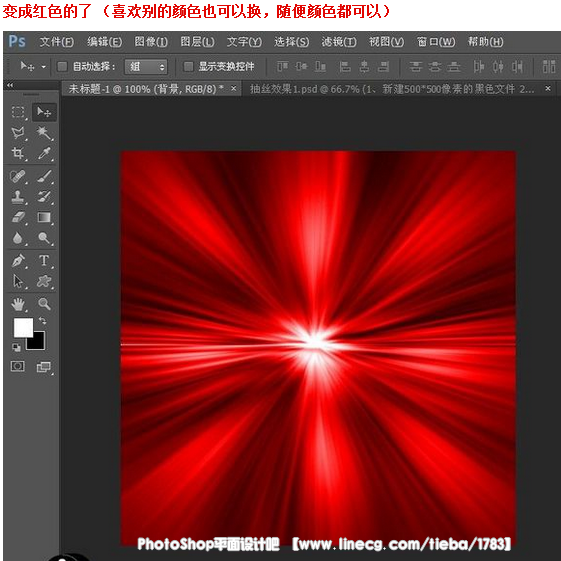
Task: Distribute left edges in options bar
Action: pos(478,67)
